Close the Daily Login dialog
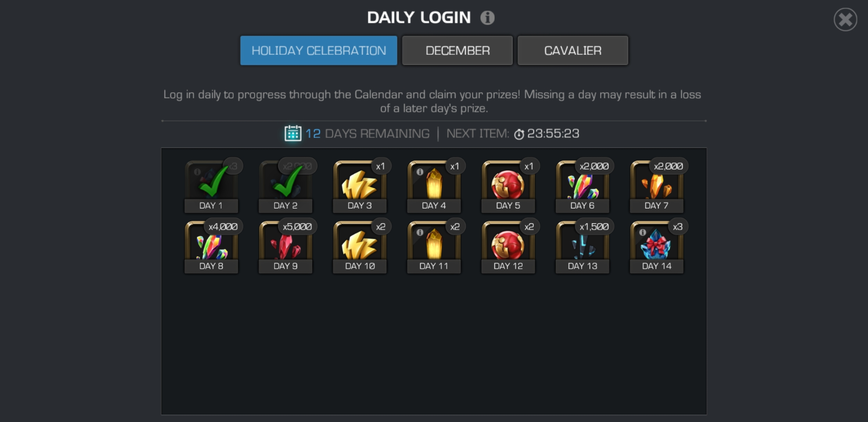Image resolution: width=868 pixels, height=422 pixels. tap(845, 20)
